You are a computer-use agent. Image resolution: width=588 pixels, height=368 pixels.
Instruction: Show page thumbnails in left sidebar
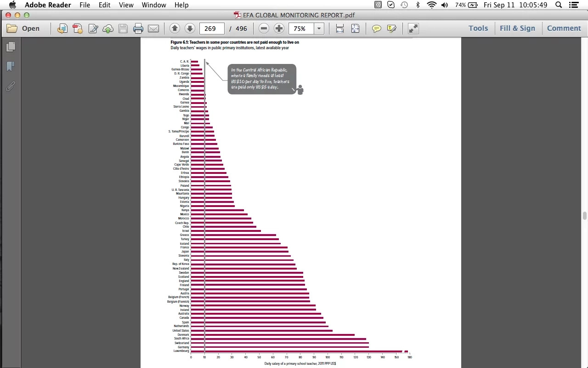[11, 47]
